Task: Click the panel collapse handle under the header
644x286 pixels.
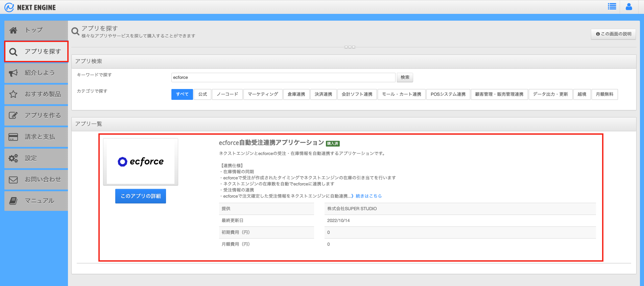Action: click(350, 47)
